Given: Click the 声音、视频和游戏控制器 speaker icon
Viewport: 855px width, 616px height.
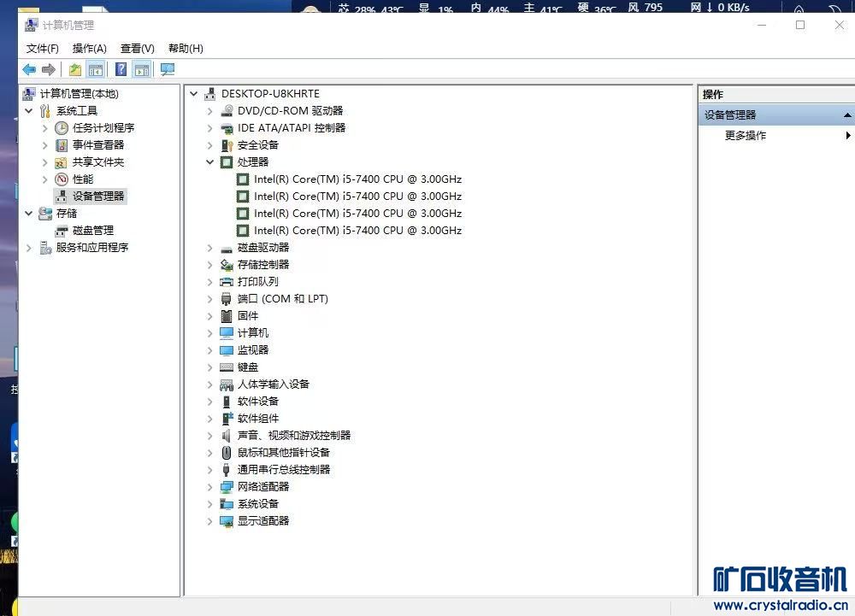Looking at the screenshot, I should (x=227, y=436).
